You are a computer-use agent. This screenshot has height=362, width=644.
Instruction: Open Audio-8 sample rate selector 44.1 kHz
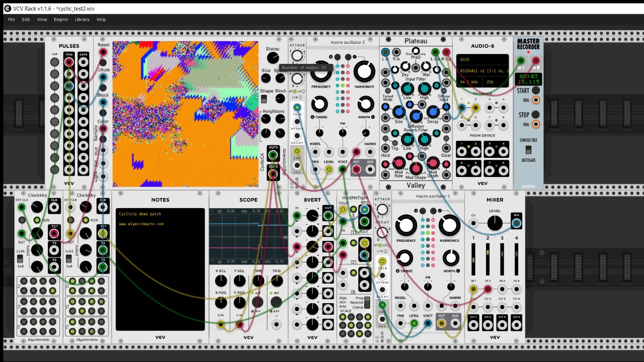click(x=470, y=82)
